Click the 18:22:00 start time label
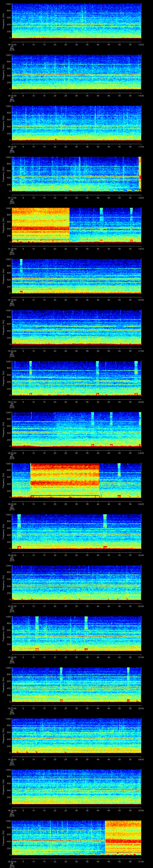The height and width of the screenshot is (868, 153). 12,453
